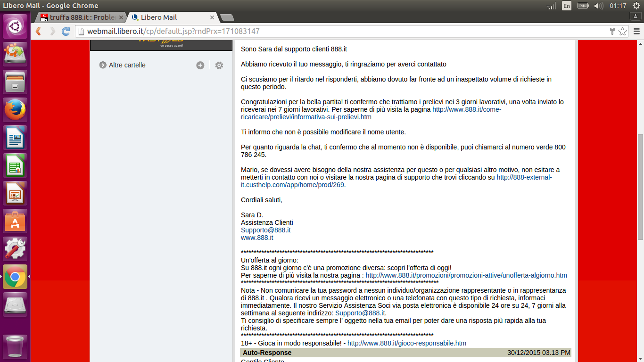The height and width of the screenshot is (362, 644).
Task: Open LibreOffice Impress from the dock
Action: tap(16, 193)
